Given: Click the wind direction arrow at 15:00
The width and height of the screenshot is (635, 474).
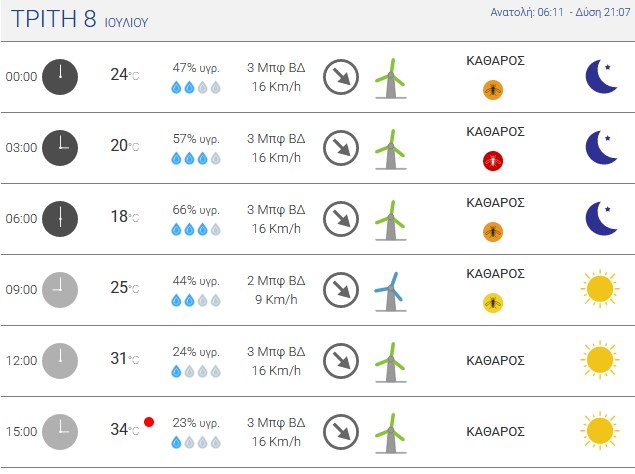Looking at the screenshot, I should 341,432.
